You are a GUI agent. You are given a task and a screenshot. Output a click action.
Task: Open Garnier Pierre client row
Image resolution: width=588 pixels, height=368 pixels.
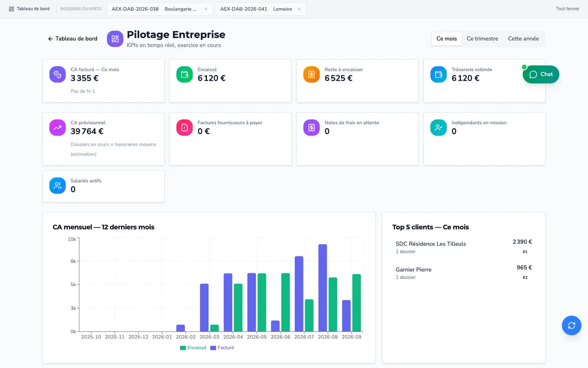464,272
